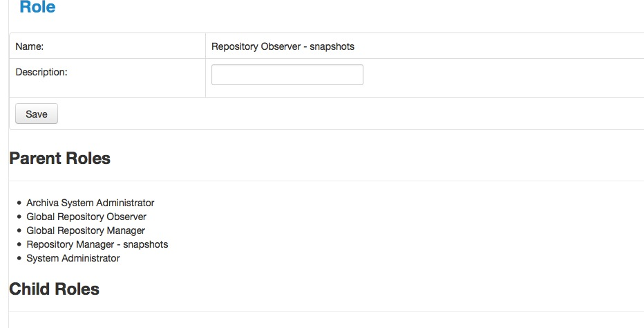
Task: Click the Name: field label
Action: click(x=30, y=46)
